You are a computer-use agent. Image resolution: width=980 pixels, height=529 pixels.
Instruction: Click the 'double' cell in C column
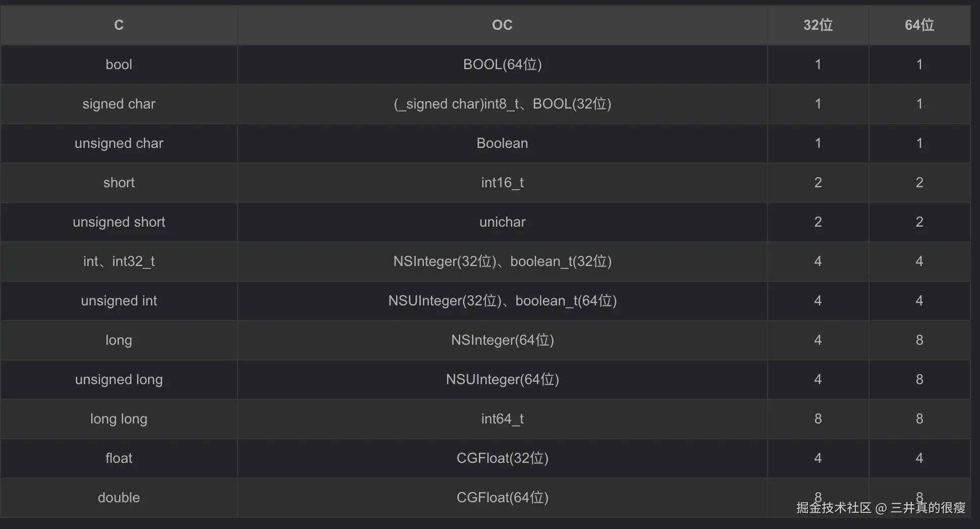[119, 498]
